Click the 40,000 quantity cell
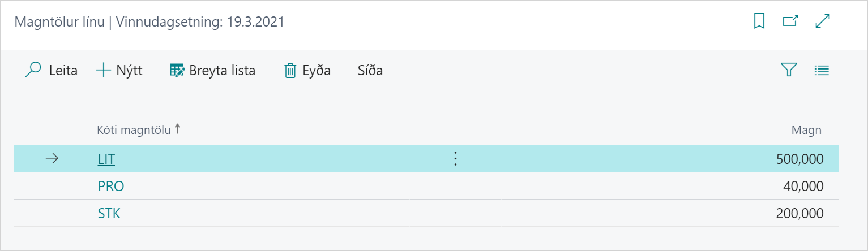The width and height of the screenshot is (868, 251). tap(803, 187)
